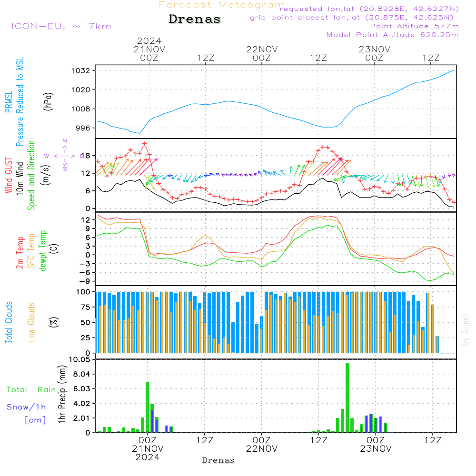
Task: Click the "(C)" temperature unit label
Action: click(54, 248)
